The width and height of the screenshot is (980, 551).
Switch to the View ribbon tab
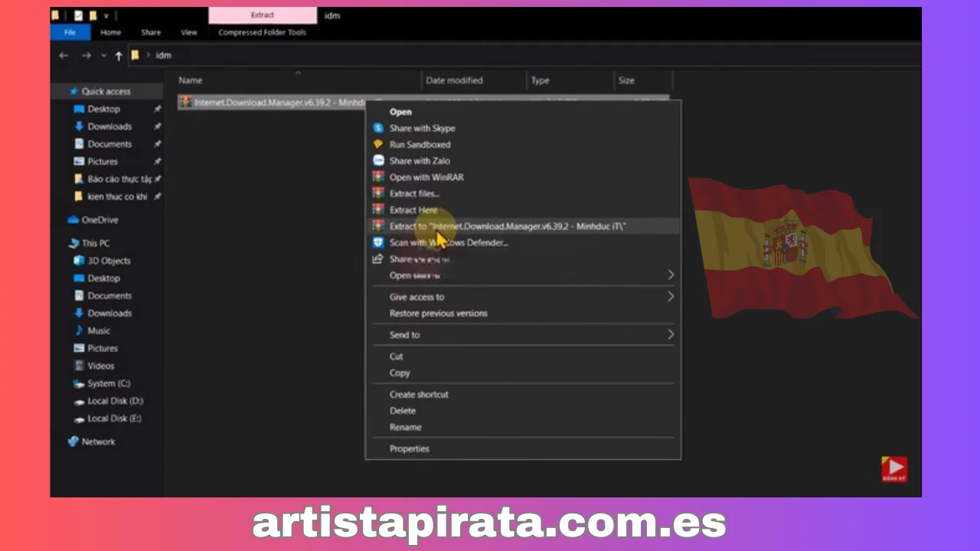189,32
